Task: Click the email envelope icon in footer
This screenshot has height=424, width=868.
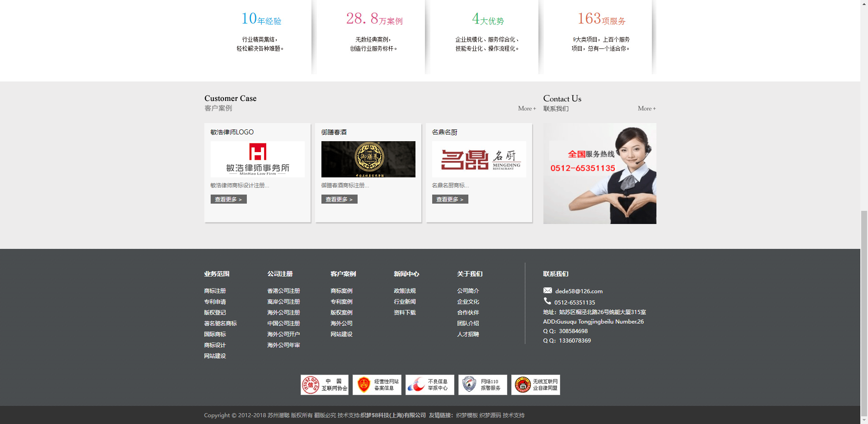Action: coord(547,291)
